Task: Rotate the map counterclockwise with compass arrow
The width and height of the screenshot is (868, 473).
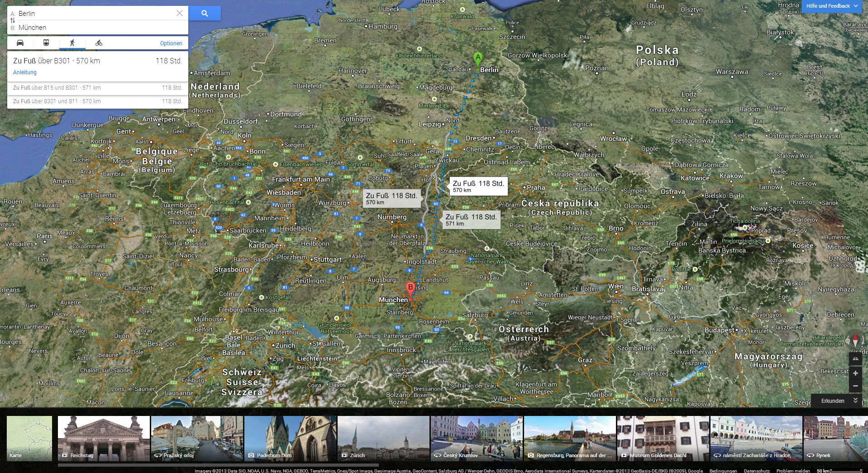Action: point(848,341)
